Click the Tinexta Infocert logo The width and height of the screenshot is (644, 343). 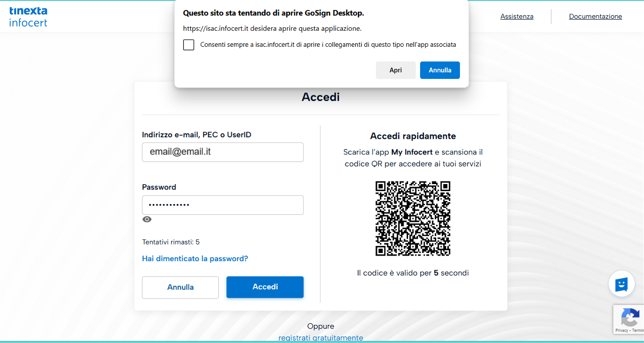coord(28,17)
